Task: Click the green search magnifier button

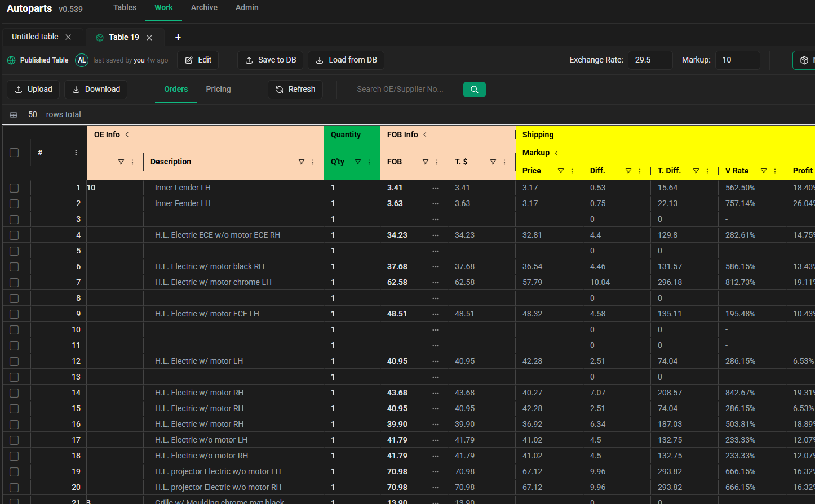Action: pyautogui.click(x=474, y=89)
